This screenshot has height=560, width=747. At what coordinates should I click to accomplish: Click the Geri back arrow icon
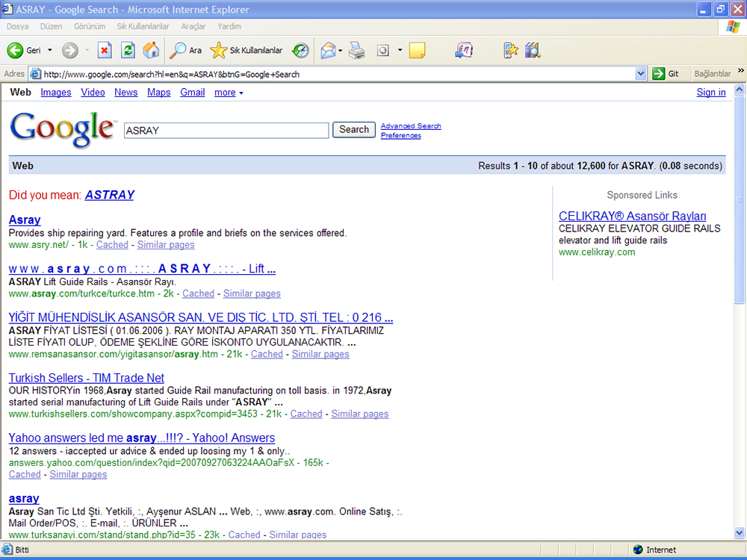click(15, 50)
